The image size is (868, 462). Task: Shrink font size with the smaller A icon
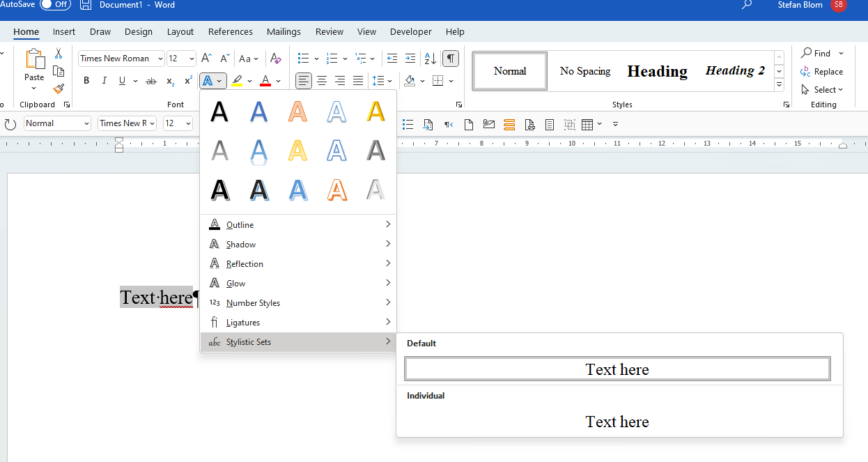pos(224,59)
